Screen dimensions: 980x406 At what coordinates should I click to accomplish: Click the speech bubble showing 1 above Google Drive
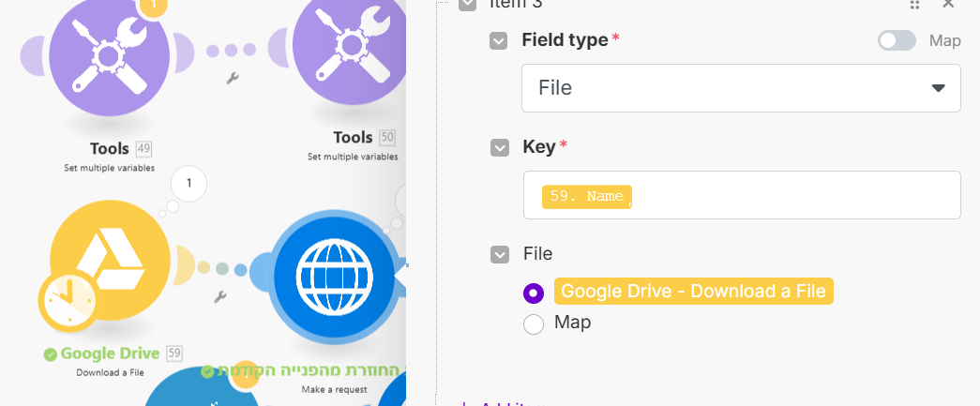[189, 183]
